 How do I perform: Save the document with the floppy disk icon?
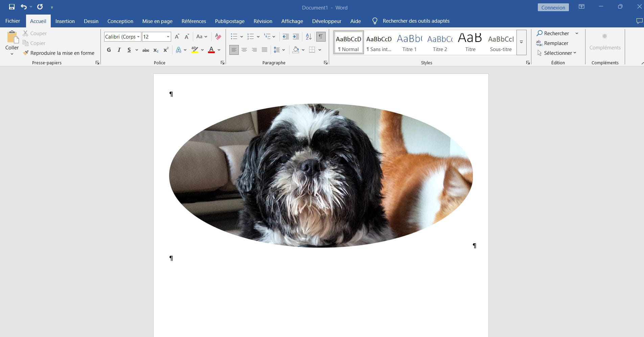(x=12, y=7)
